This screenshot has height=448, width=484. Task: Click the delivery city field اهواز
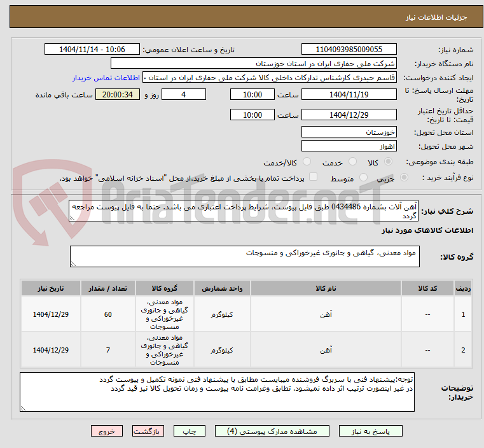click(349, 146)
